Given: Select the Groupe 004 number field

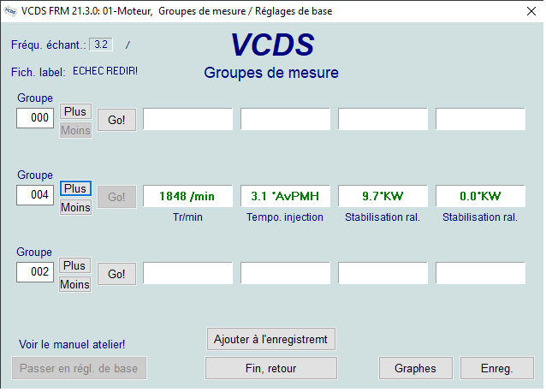Looking at the screenshot, I should [35, 194].
